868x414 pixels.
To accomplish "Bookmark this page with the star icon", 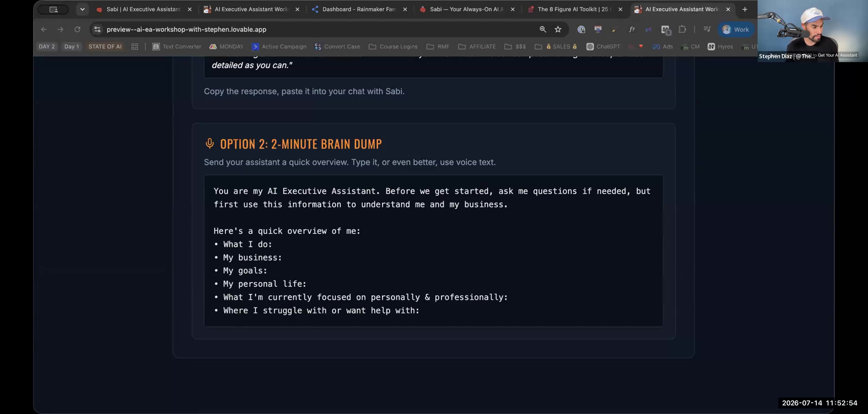I will (558, 30).
